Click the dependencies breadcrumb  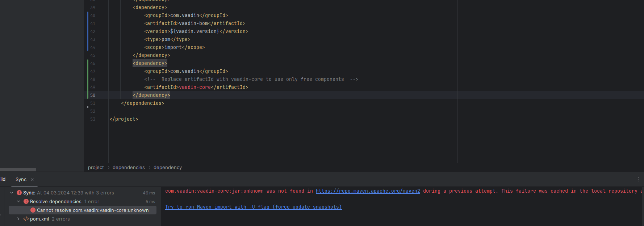pyautogui.click(x=129, y=168)
